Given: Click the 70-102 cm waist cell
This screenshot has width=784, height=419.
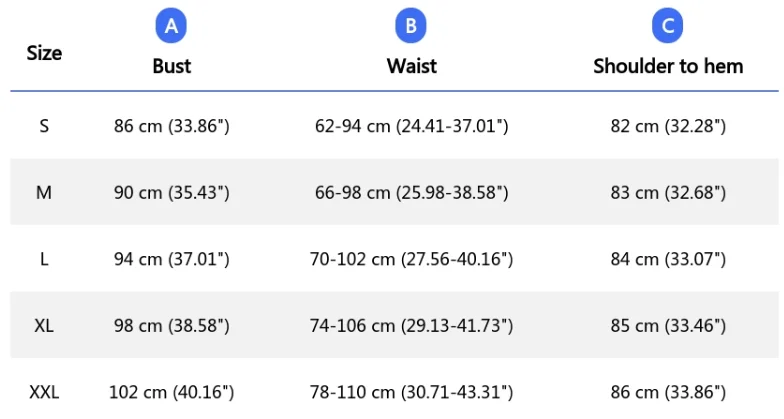Looking at the screenshot, I should 412,259.
